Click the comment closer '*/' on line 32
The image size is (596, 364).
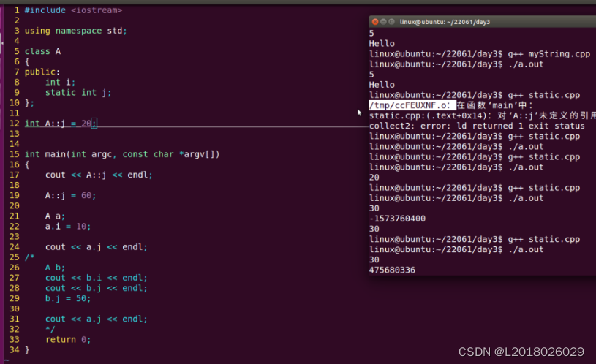(x=50, y=329)
